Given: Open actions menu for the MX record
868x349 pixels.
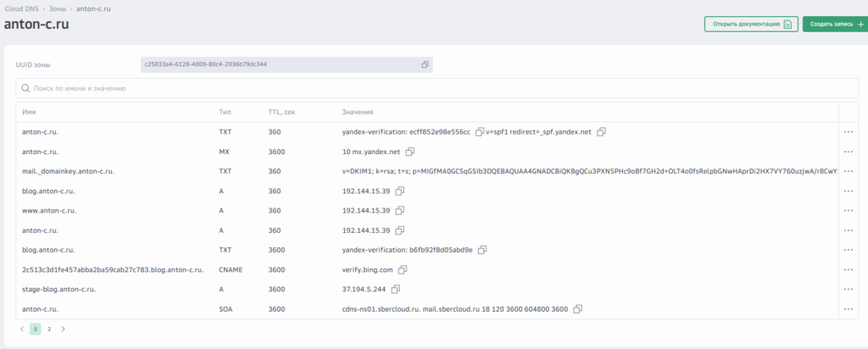Looking at the screenshot, I should point(848,152).
